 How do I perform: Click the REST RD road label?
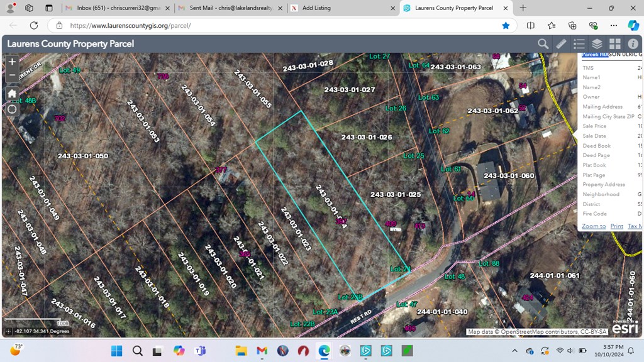tap(361, 317)
